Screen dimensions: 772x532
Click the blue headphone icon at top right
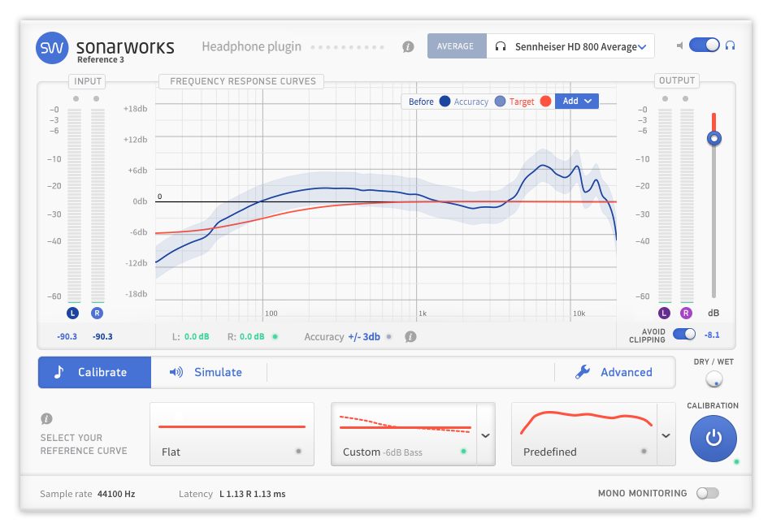tap(731, 45)
